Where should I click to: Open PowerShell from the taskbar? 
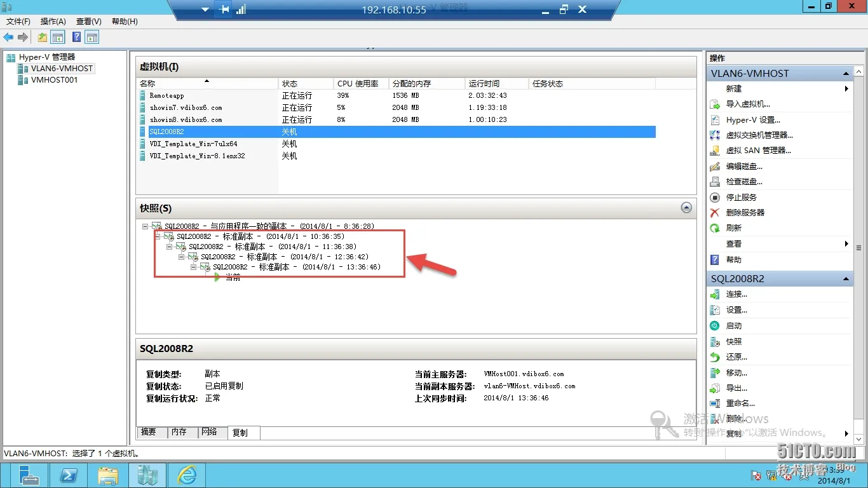tap(69, 475)
